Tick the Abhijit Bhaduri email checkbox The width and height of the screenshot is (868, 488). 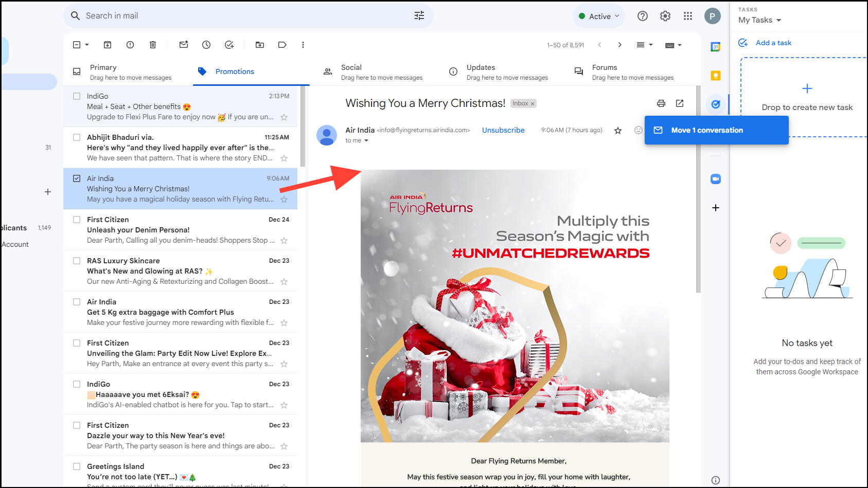tap(77, 137)
